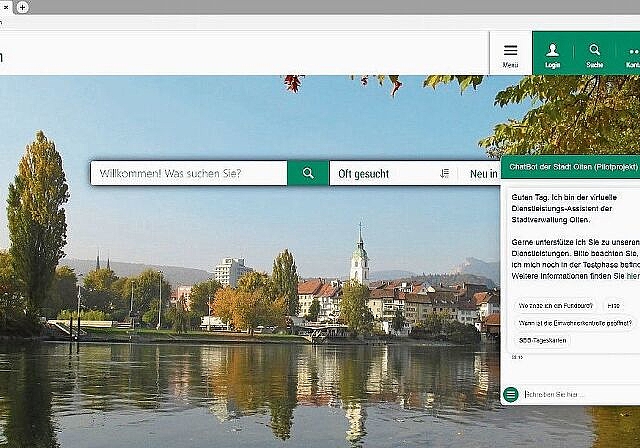Click the ChatBot der Stadt Olten header bar
This screenshot has height=448, width=640.
pos(571,167)
